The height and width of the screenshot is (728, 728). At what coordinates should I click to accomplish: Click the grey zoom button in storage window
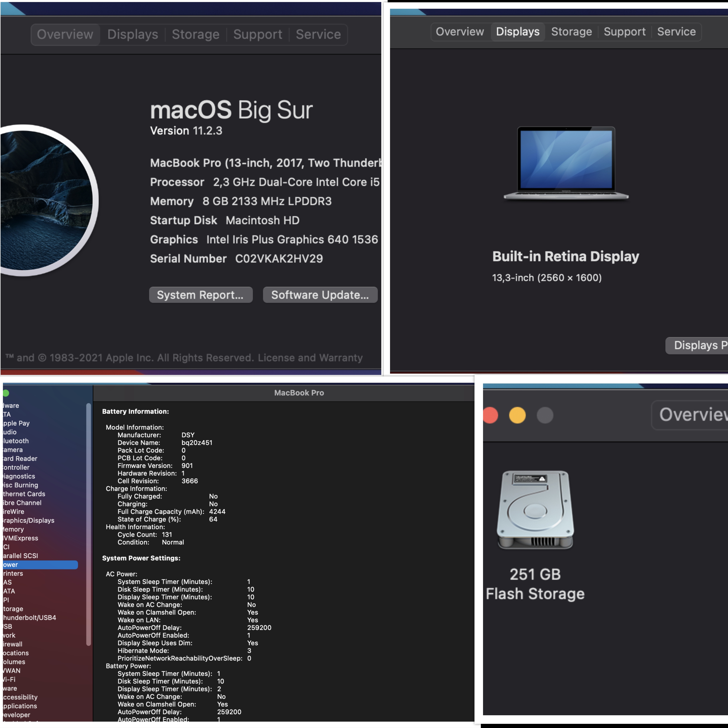tap(545, 415)
